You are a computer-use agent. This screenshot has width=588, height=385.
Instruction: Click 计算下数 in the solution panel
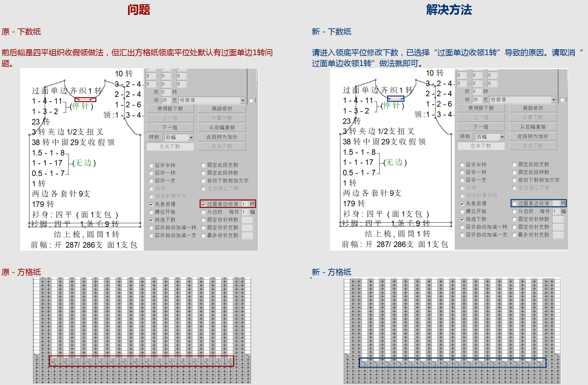click(533, 117)
